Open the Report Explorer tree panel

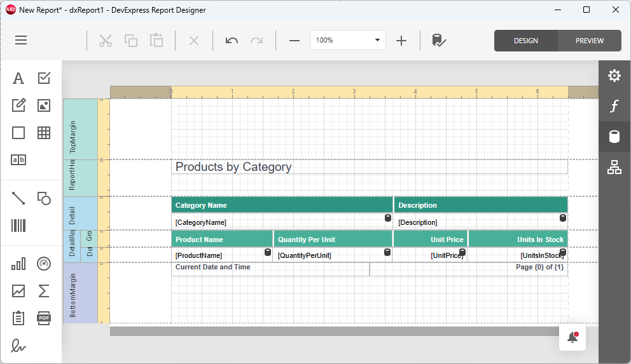614,167
